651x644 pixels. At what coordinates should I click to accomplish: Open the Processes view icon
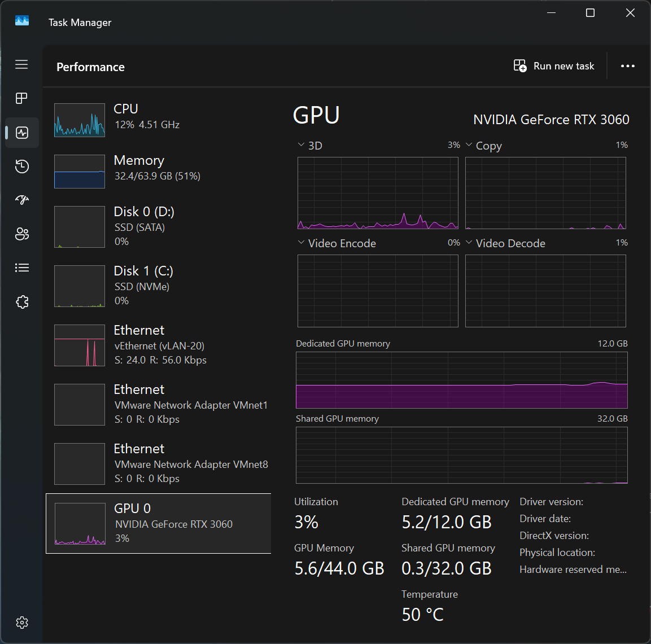click(x=21, y=98)
